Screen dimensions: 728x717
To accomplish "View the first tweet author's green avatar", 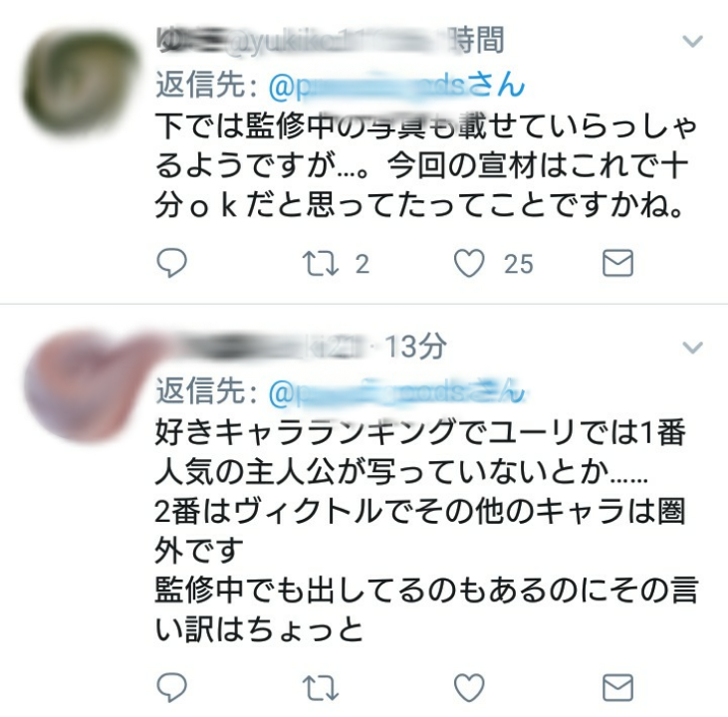I will [x=81, y=84].
